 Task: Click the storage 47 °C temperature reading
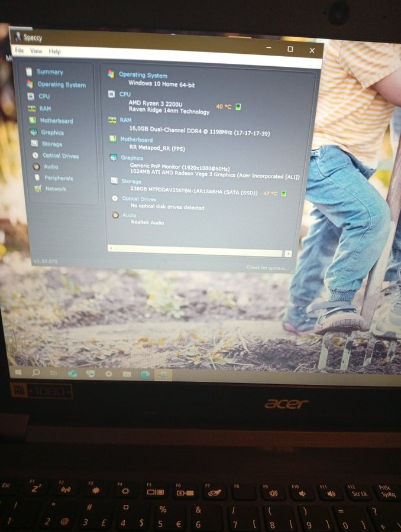click(x=271, y=193)
